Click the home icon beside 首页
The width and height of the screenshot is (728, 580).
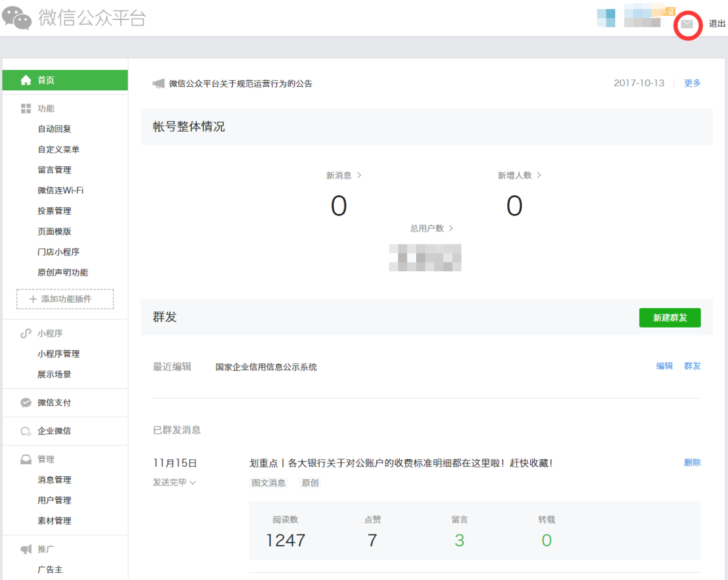[26, 80]
